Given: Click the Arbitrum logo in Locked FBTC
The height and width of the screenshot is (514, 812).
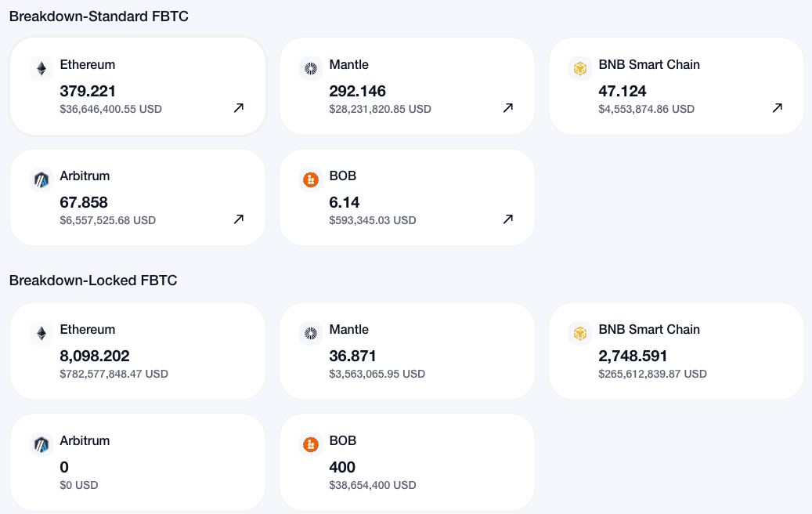Looking at the screenshot, I should [41, 444].
